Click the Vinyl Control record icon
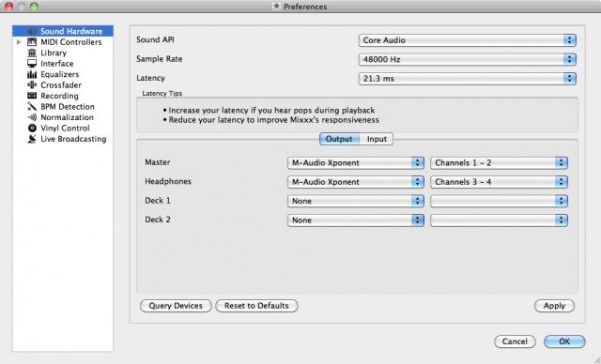This screenshot has height=364, width=601. pos(32,129)
